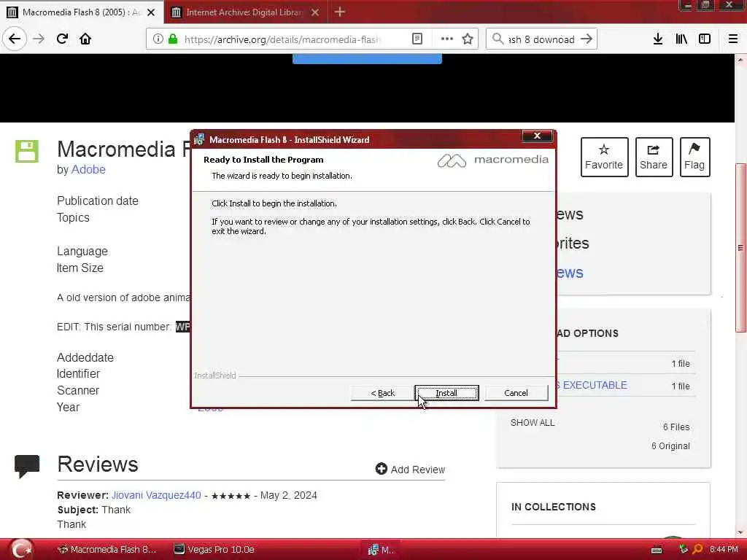Click the green secure-connection padlock

tap(173, 39)
